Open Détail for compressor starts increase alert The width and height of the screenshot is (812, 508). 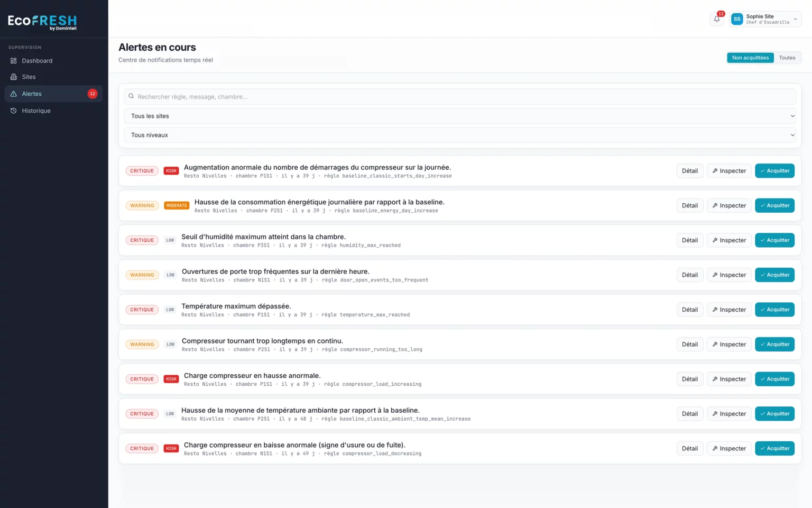pos(690,171)
